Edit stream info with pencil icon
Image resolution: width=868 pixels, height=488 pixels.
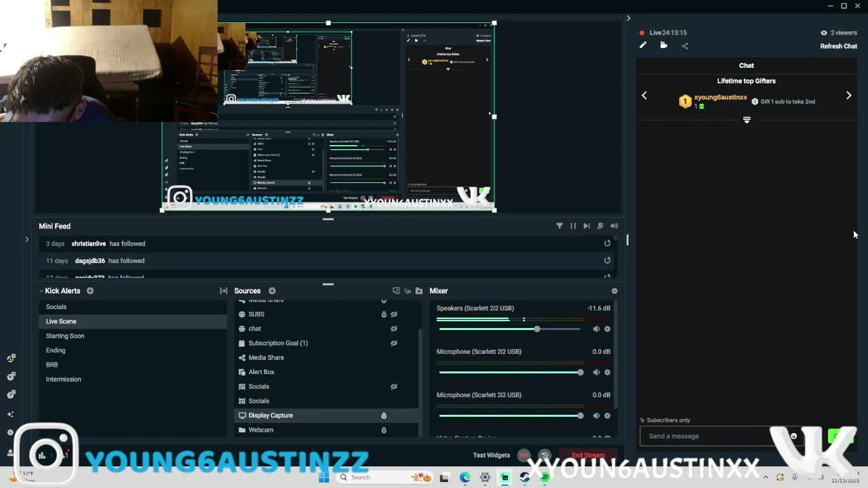(x=643, y=45)
